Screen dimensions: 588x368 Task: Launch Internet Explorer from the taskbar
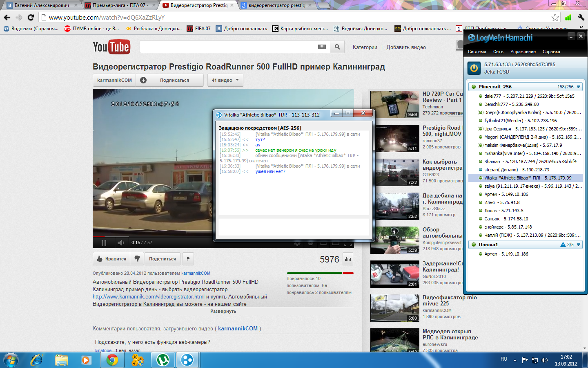tap(37, 360)
